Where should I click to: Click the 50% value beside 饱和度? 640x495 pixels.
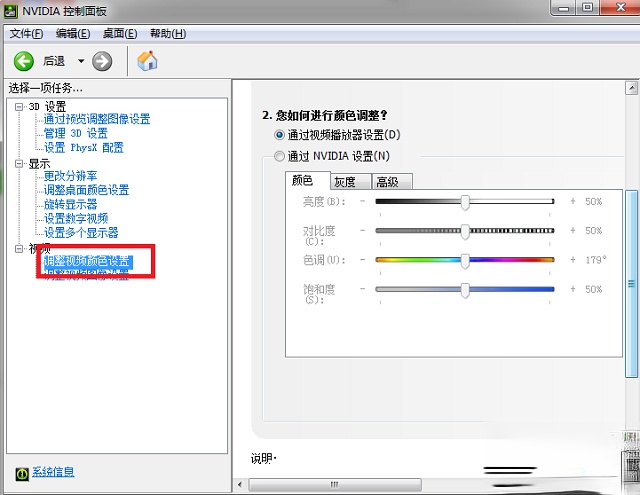click(x=593, y=289)
